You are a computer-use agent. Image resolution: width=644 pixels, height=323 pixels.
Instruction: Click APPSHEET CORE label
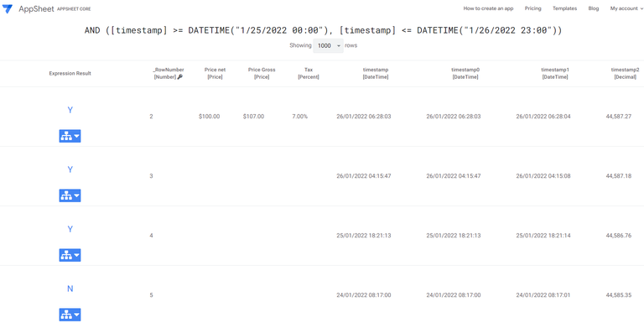[x=74, y=8]
